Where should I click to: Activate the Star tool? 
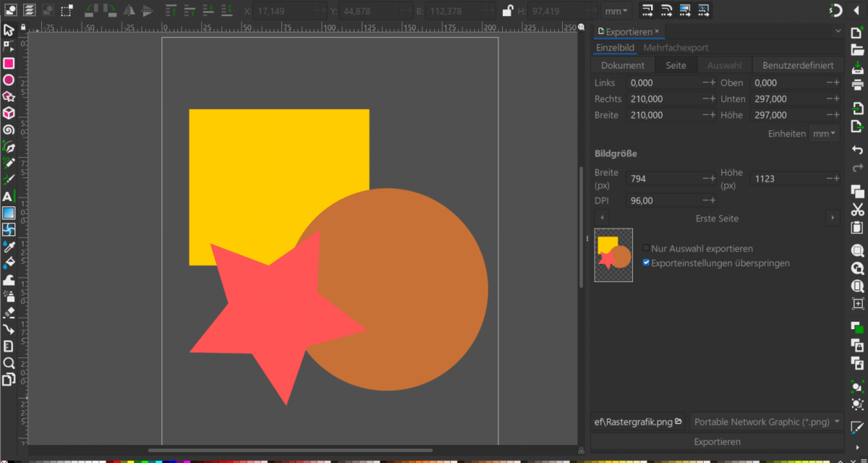coord(10,96)
